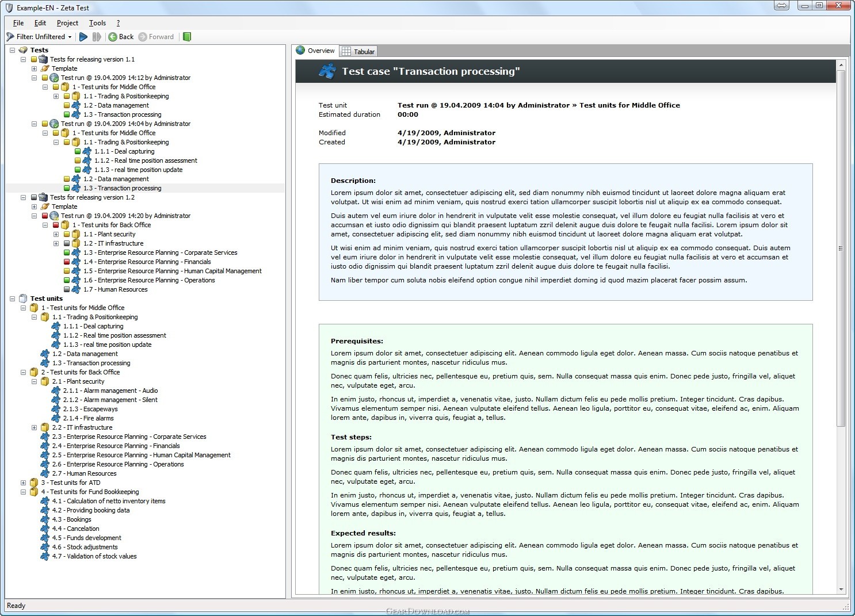The image size is (855, 616).
Task: Click puzzle icon in Transaction processing header
Action: click(x=327, y=71)
